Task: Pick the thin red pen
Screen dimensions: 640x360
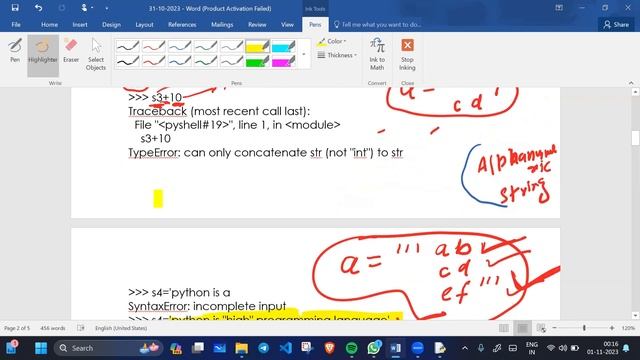Action: 153,46
